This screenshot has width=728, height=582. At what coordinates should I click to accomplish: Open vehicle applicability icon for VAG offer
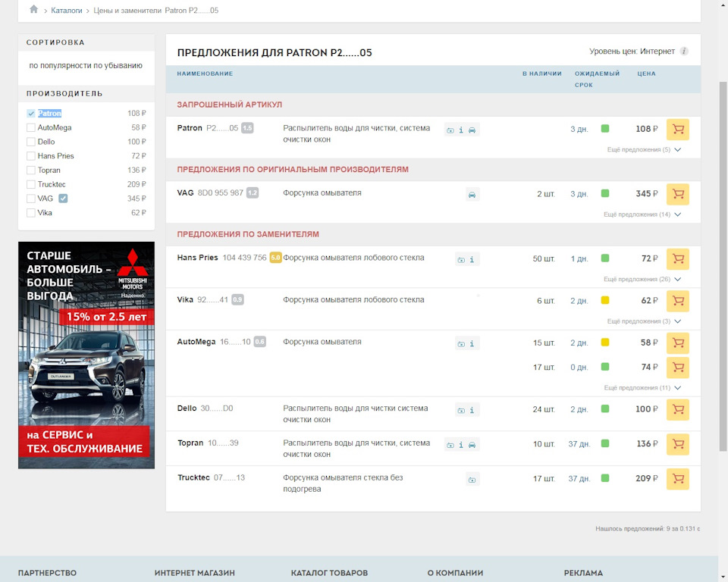pos(472,194)
